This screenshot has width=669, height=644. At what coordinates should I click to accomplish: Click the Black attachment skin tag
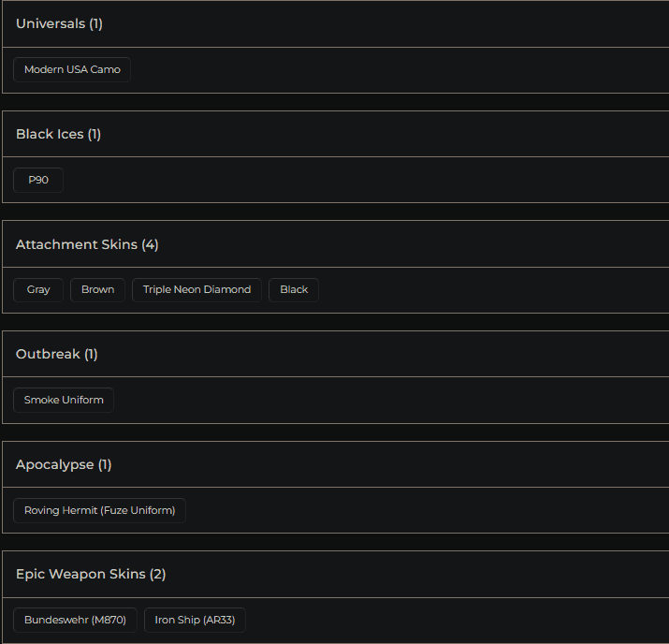294,290
